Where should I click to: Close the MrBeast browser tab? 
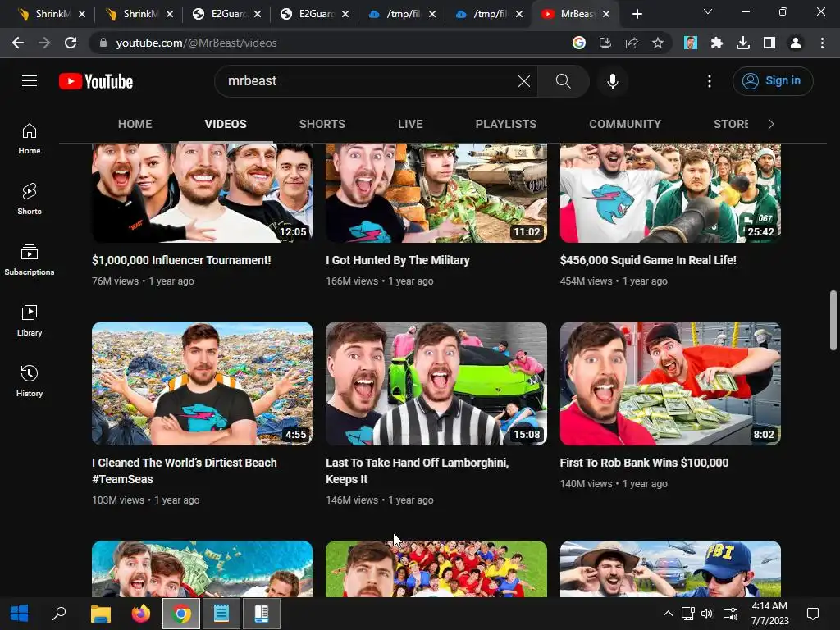[606, 14]
